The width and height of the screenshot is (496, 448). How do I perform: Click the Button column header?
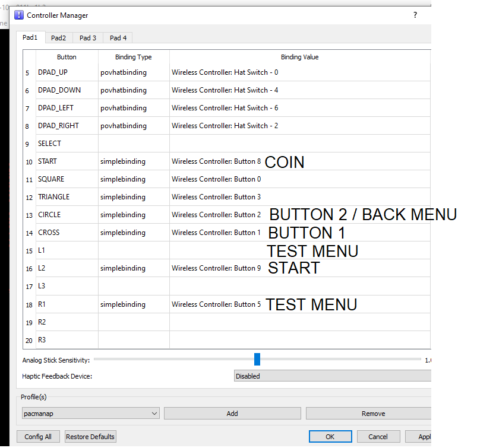pos(67,57)
